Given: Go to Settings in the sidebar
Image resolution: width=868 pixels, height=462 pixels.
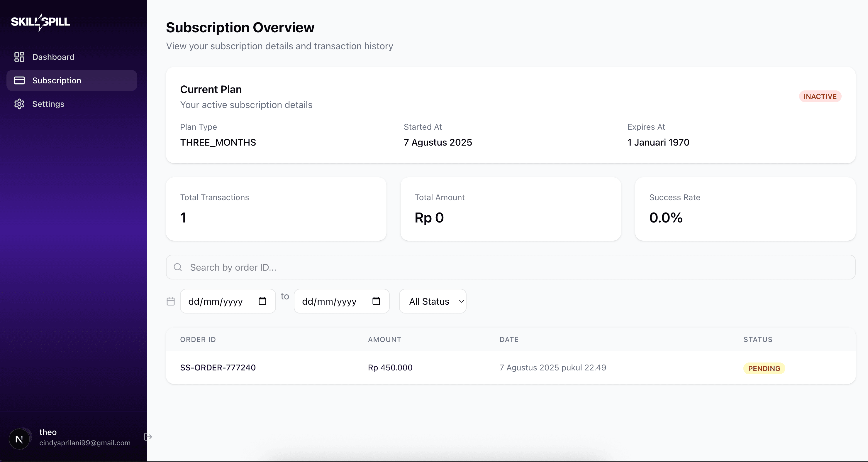Looking at the screenshot, I should 72,104.
